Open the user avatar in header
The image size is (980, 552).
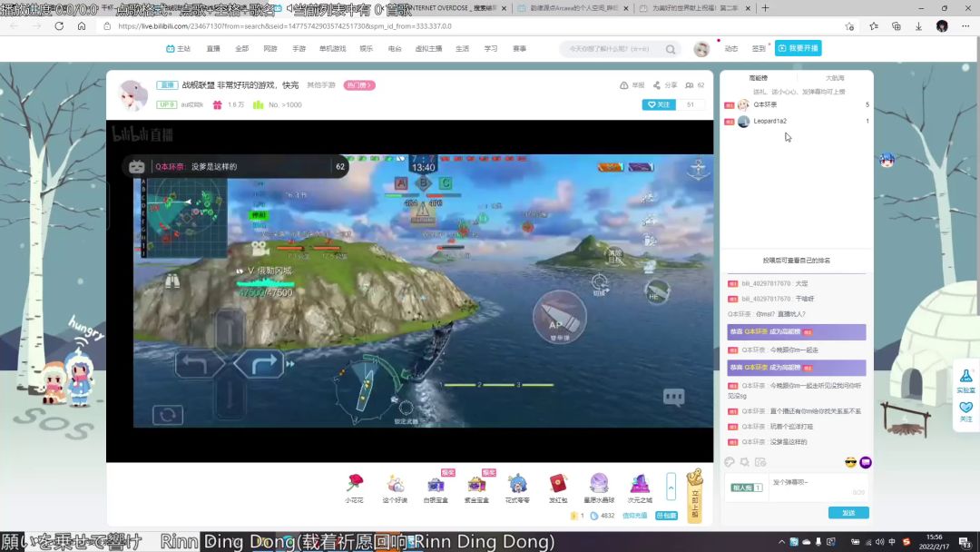tap(701, 49)
